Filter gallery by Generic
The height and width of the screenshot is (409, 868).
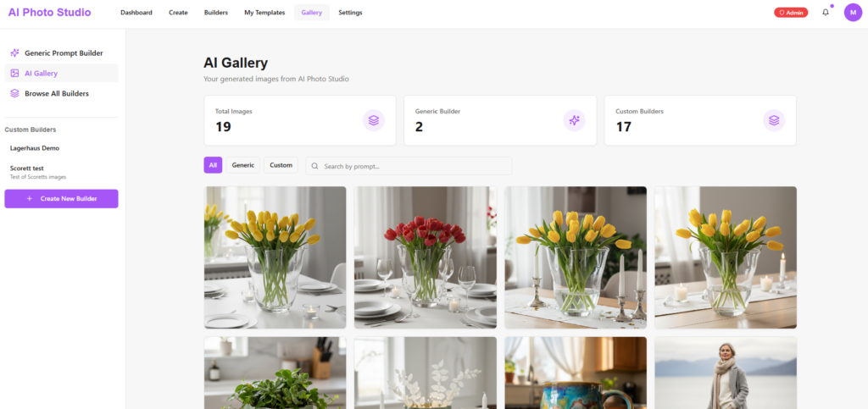click(243, 165)
